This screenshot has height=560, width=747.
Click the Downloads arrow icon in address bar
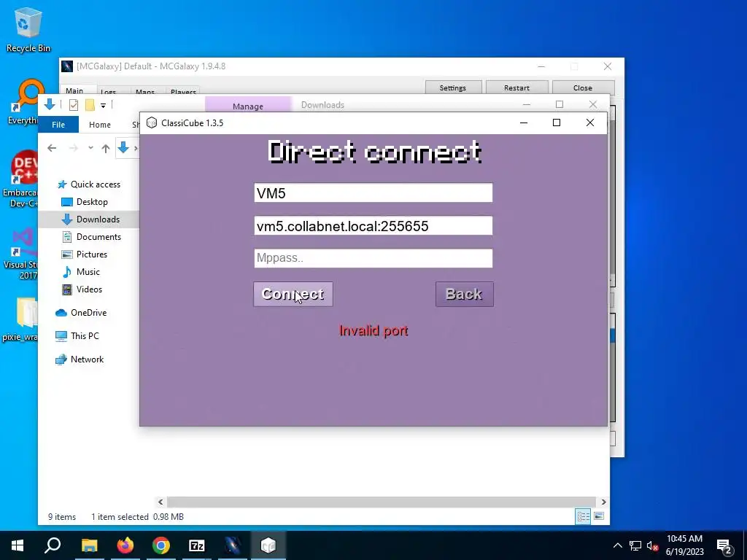pyautogui.click(x=123, y=147)
